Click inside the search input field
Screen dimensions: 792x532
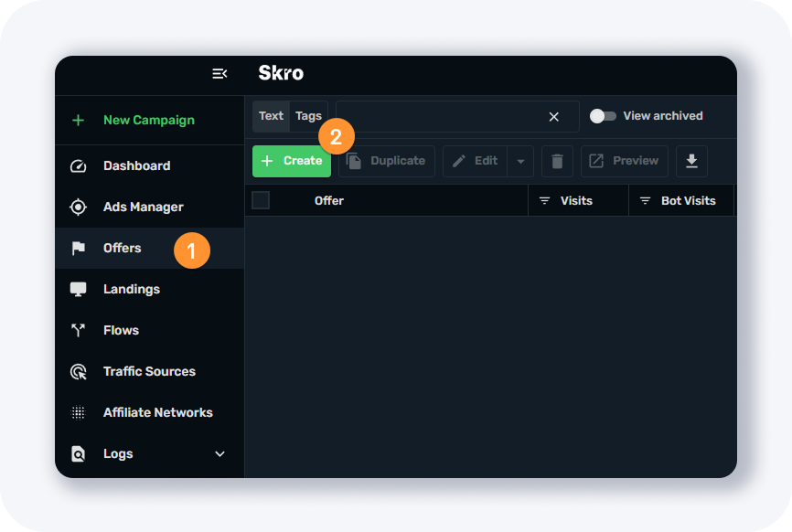point(439,117)
